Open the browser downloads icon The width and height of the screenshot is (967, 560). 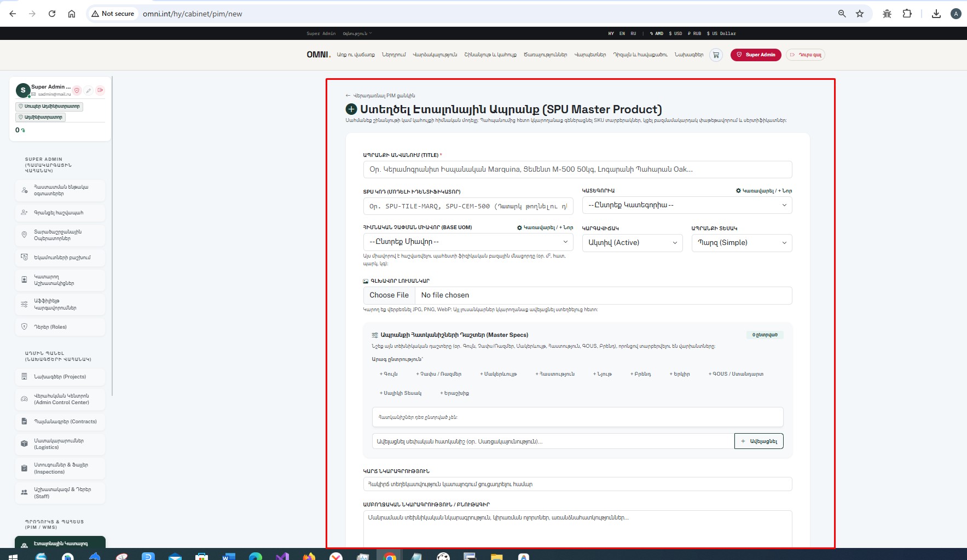pos(936,14)
